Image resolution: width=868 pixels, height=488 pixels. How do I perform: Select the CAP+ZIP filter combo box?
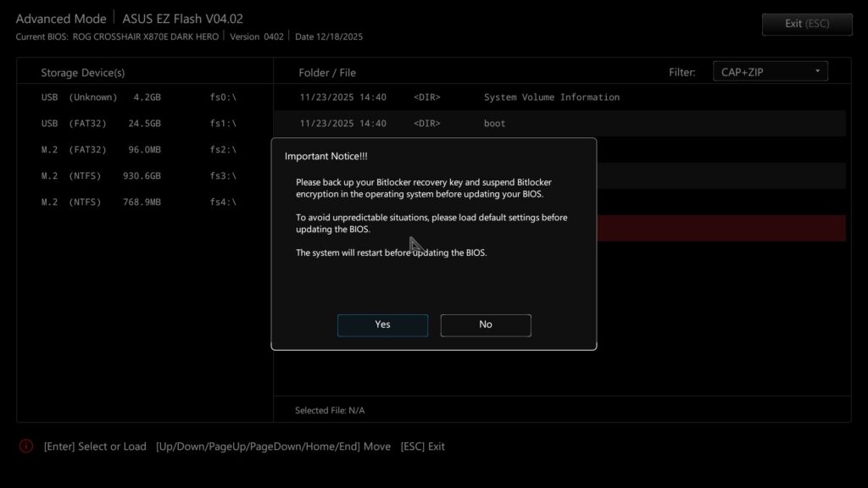pyautogui.click(x=770, y=71)
